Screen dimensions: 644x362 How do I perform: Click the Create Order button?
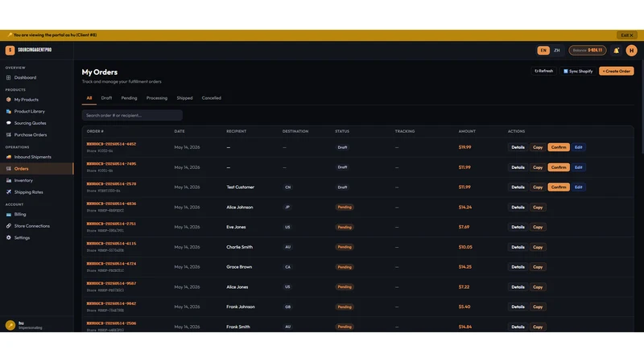click(616, 71)
